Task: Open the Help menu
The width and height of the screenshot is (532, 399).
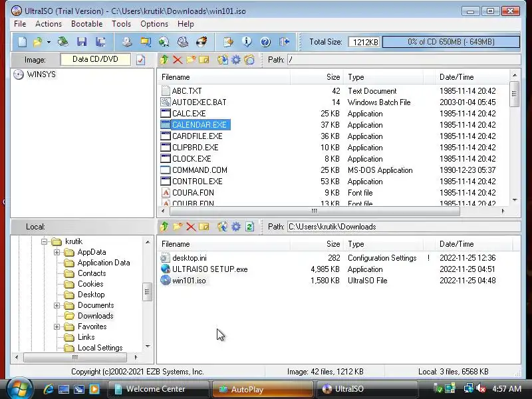Action: coord(186,24)
